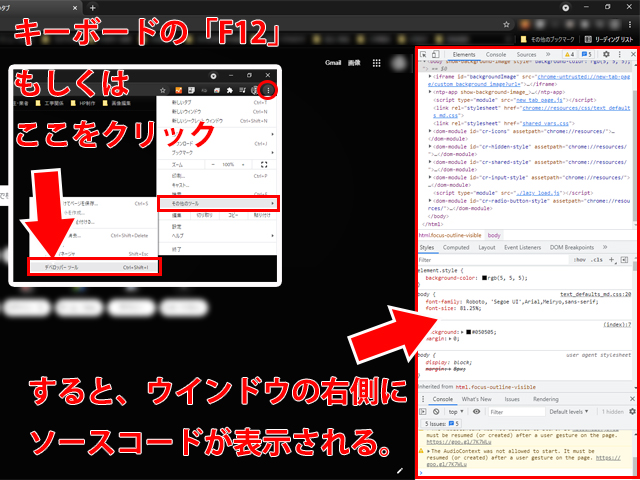Viewport: 640px width, 480px height.
Task: Open a new tab with the plus button
Action: click(93, 8)
